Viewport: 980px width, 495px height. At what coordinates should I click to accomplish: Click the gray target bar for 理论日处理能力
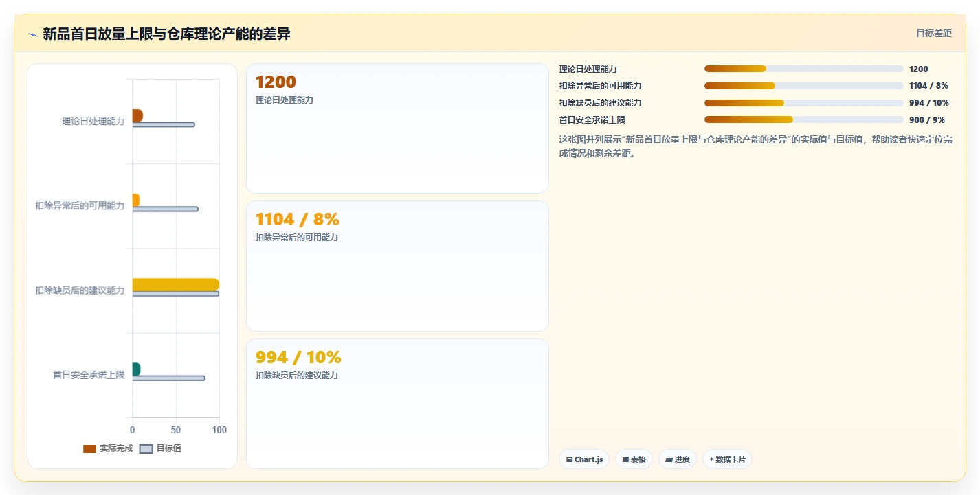164,124
